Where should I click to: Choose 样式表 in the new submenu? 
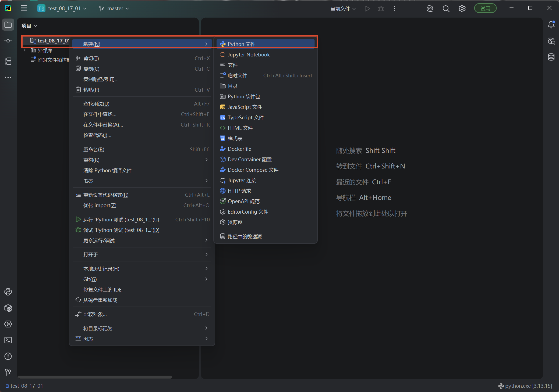(x=266, y=138)
